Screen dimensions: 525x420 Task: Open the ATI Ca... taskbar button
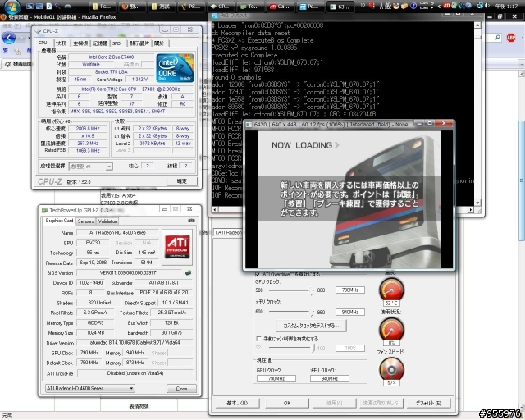[280, 7]
